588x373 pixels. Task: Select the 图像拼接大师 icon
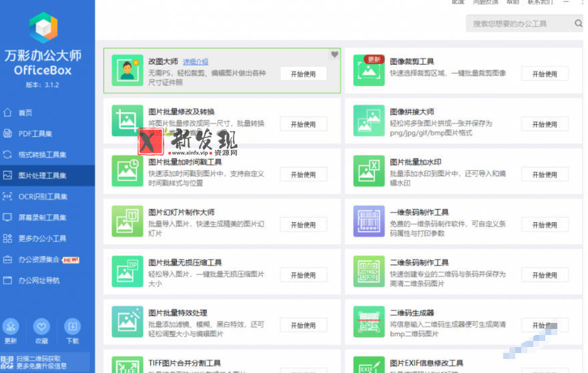[368, 121]
